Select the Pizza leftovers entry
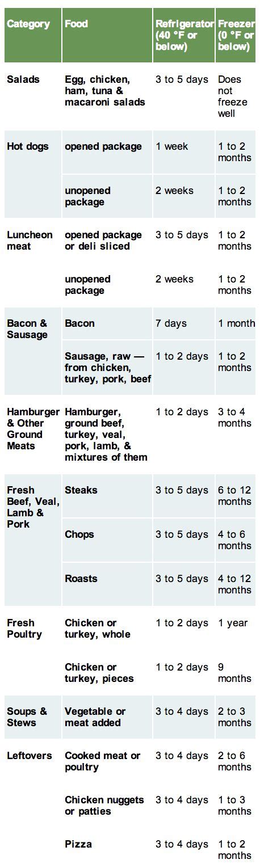 (x=78, y=844)
